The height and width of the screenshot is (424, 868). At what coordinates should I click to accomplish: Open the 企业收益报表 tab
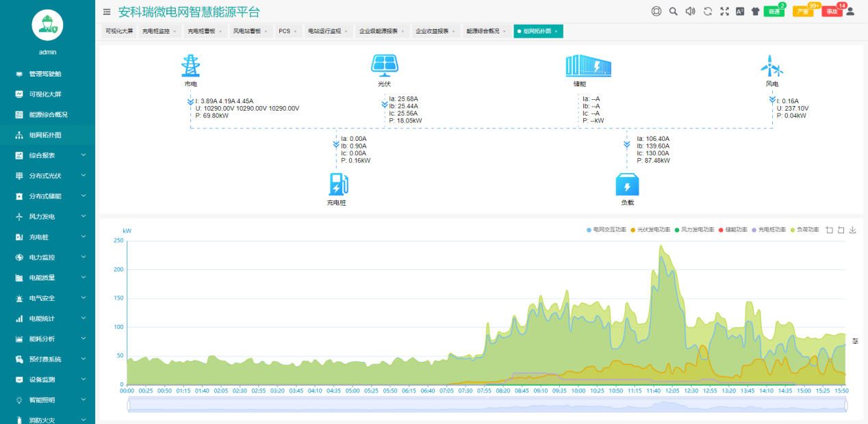point(431,31)
